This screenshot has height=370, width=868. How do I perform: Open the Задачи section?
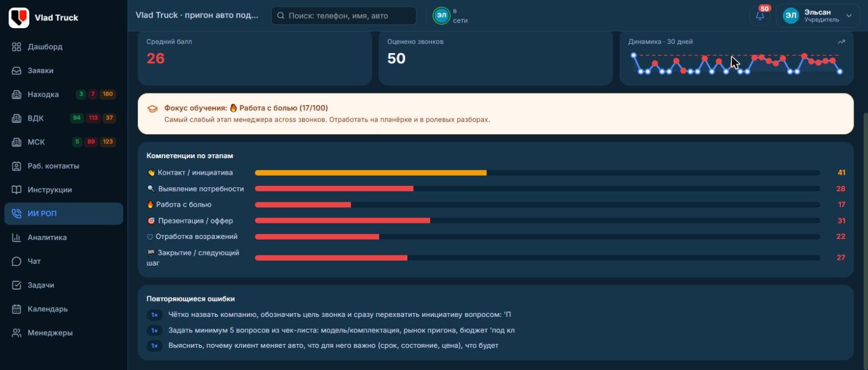pos(64,285)
